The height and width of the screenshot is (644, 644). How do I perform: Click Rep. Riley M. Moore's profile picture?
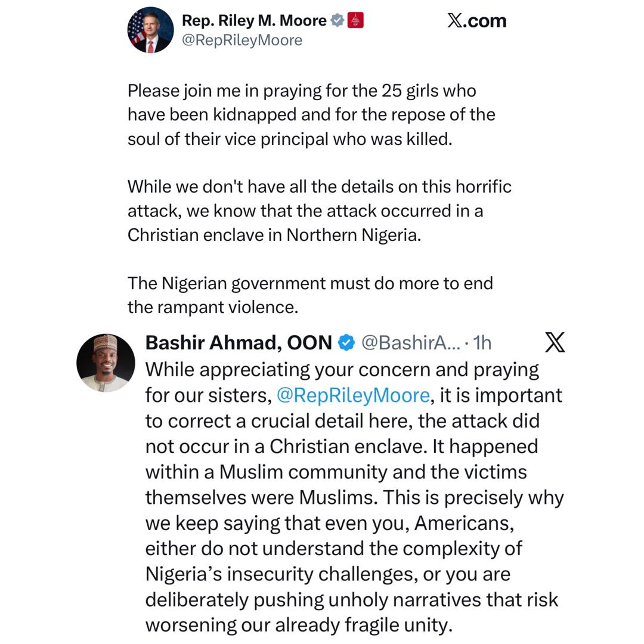point(151,29)
